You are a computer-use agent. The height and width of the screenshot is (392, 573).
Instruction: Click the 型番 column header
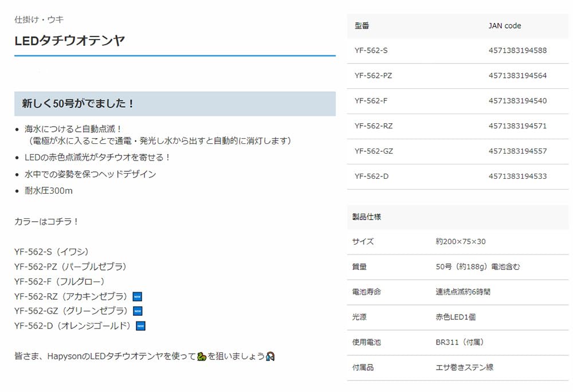[362, 26]
